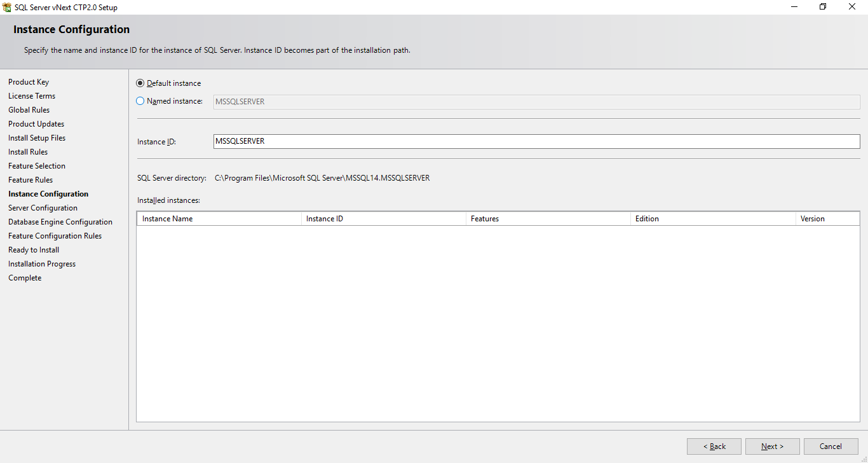
Task: Select Install Setup Files step
Action: click(x=37, y=138)
